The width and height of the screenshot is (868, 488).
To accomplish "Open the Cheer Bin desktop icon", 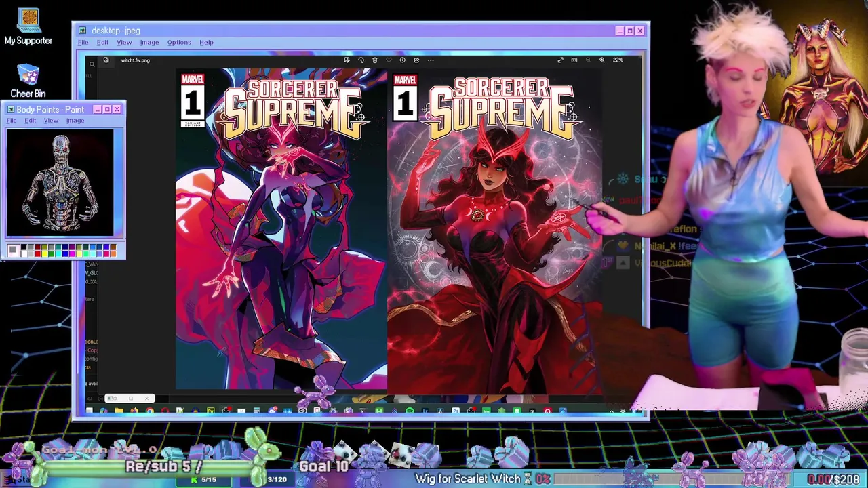I will click(28, 81).
